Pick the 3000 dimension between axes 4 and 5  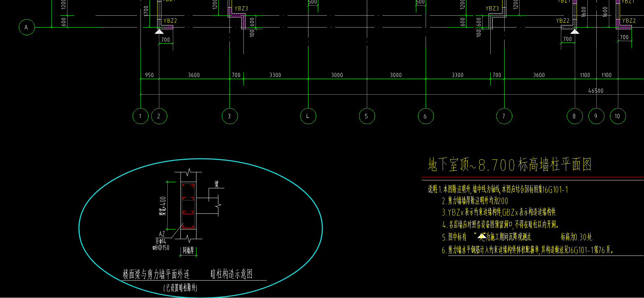[337, 75]
